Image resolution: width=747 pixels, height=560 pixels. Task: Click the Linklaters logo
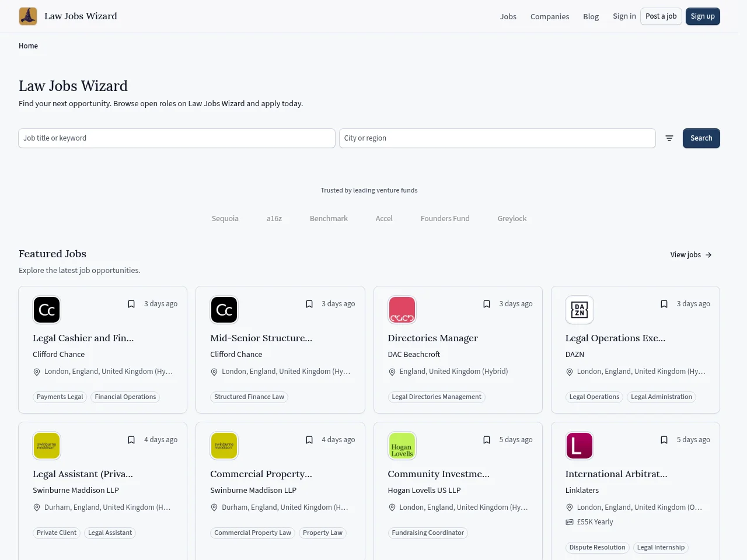point(580,446)
